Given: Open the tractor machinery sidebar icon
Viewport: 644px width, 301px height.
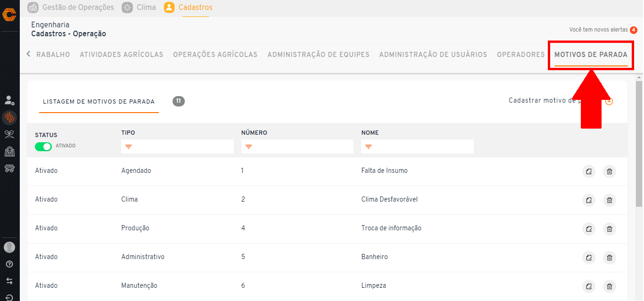Looking at the screenshot, I should tap(9, 168).
